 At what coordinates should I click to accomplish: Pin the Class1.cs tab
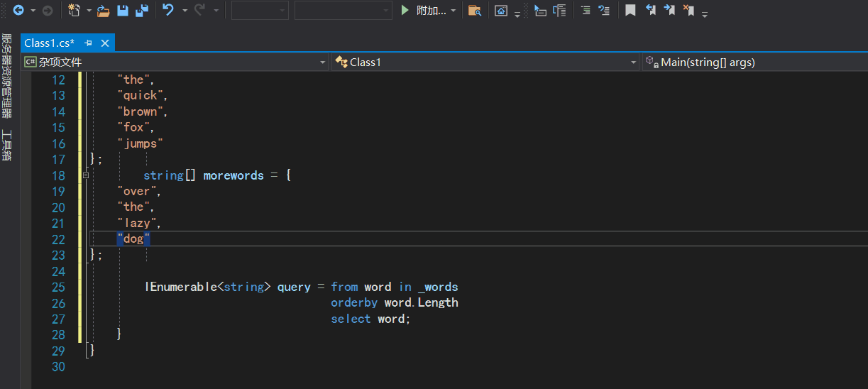tap(89, 43)
